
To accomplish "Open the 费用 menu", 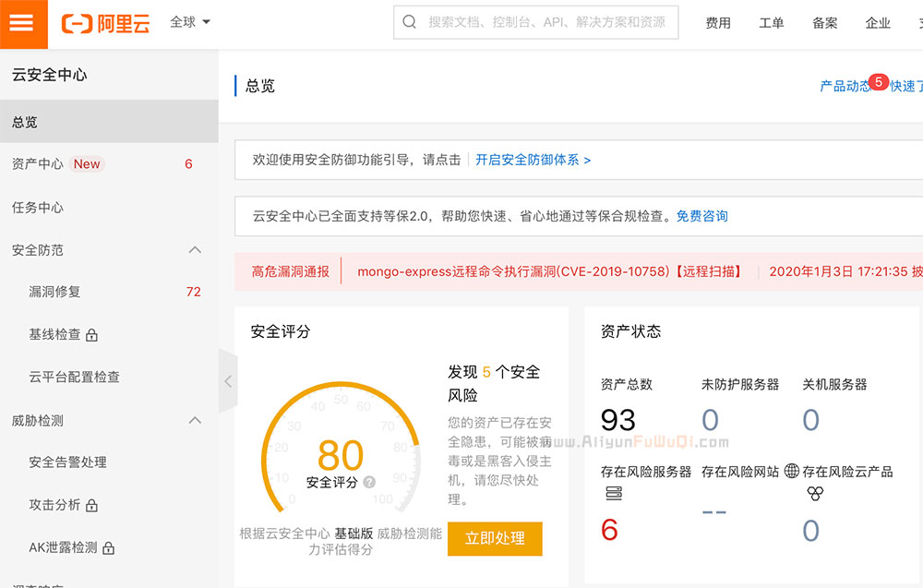I will 718,23.
